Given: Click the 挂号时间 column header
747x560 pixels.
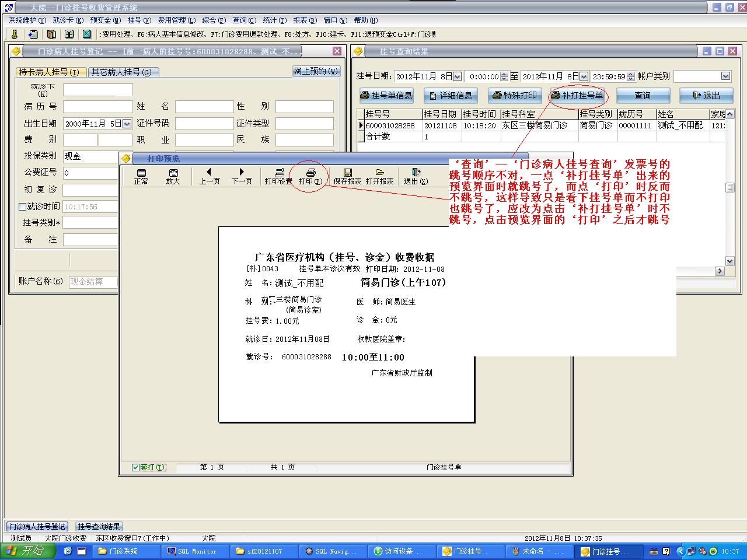Looking at the screenshot, I should (481, 114).
